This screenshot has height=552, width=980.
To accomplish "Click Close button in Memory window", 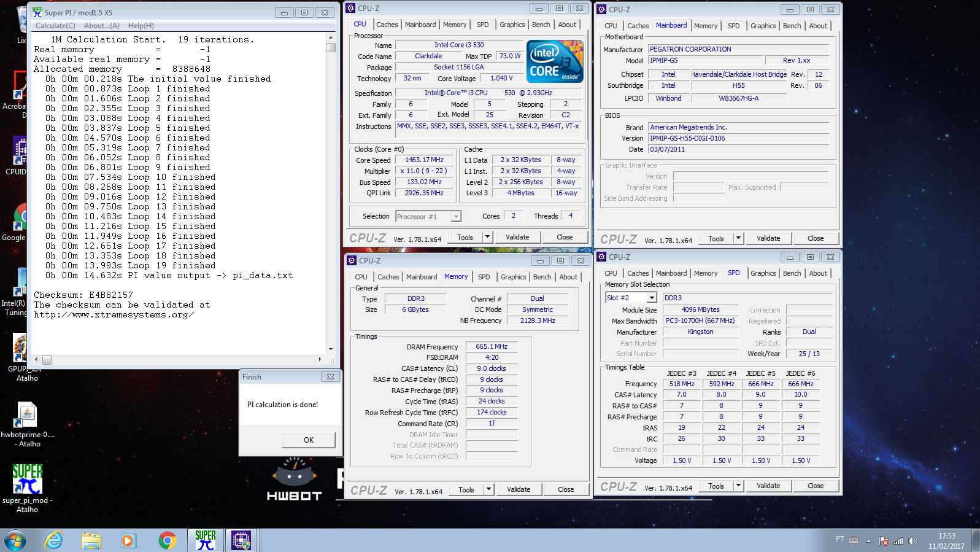I will click(566, 489).
